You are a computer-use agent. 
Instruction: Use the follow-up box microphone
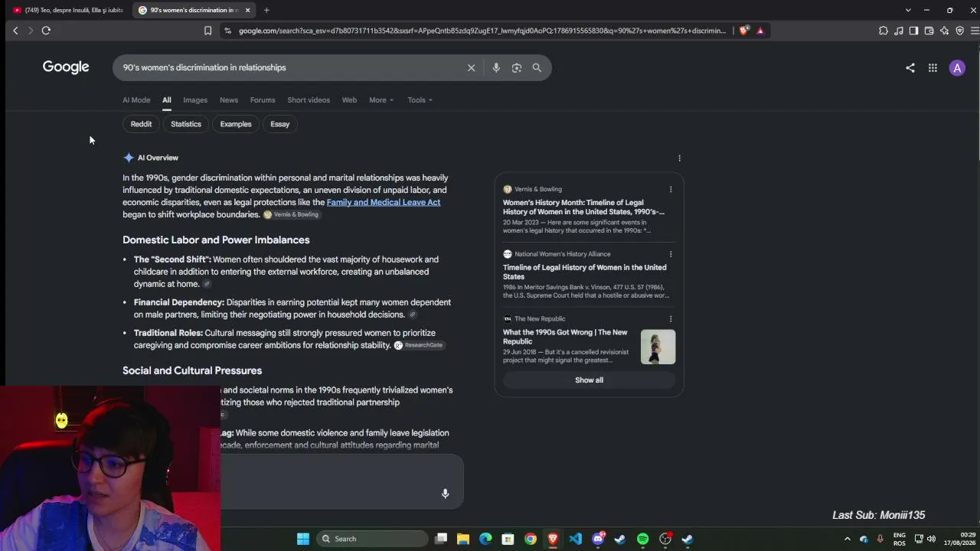point(445,494)
